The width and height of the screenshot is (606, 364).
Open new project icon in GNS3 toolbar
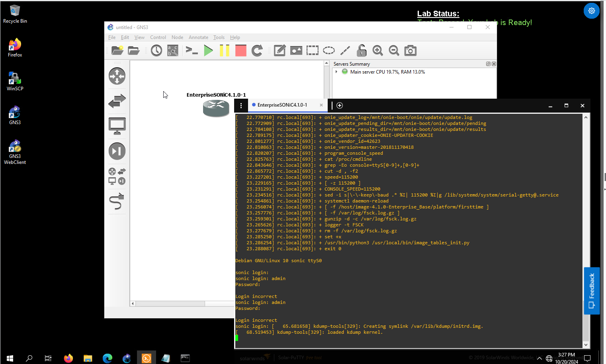[x=117, y=51]
